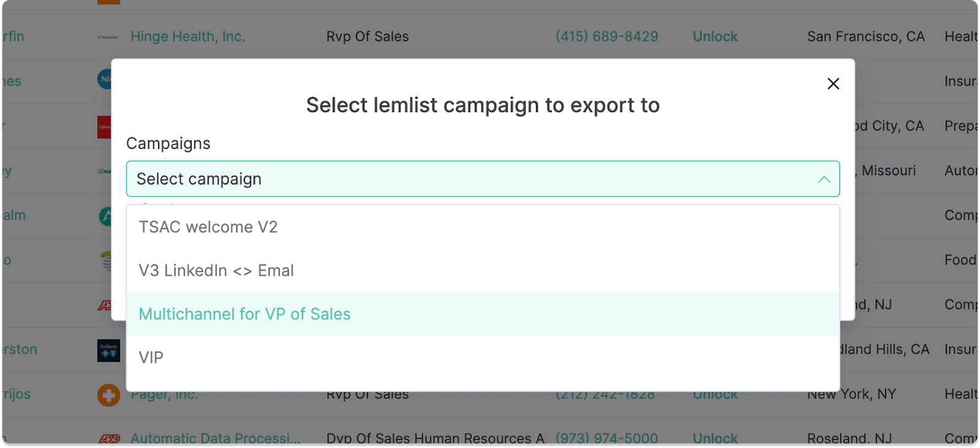Pick Multichannel for VP of Sales
Screen dimensions: 980x448
244,314
